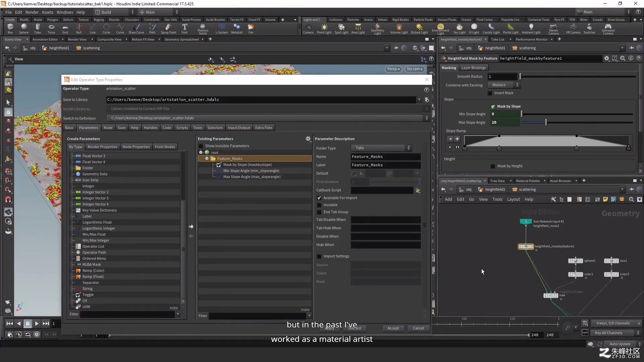Select the Spray Paint shelf tool
Screen dimensions: 644x362
(x=168, y=28)
